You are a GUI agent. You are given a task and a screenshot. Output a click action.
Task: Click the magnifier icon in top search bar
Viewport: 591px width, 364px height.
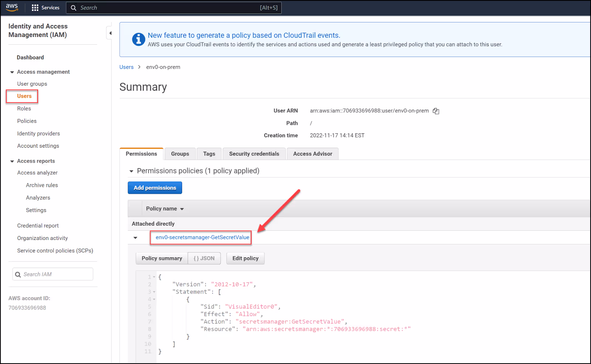[x=74, y=8]
